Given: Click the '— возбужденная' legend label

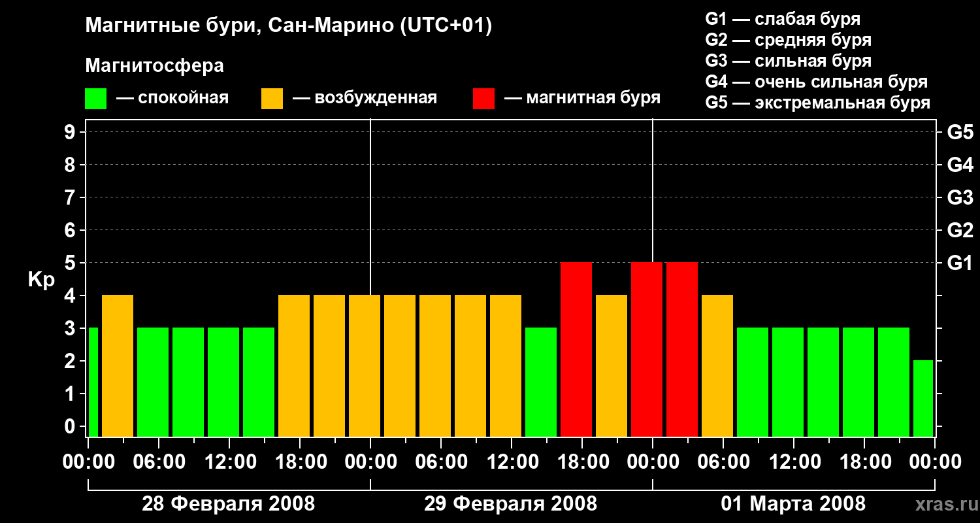Looking at the screenshot, I should tap(365, 98).
